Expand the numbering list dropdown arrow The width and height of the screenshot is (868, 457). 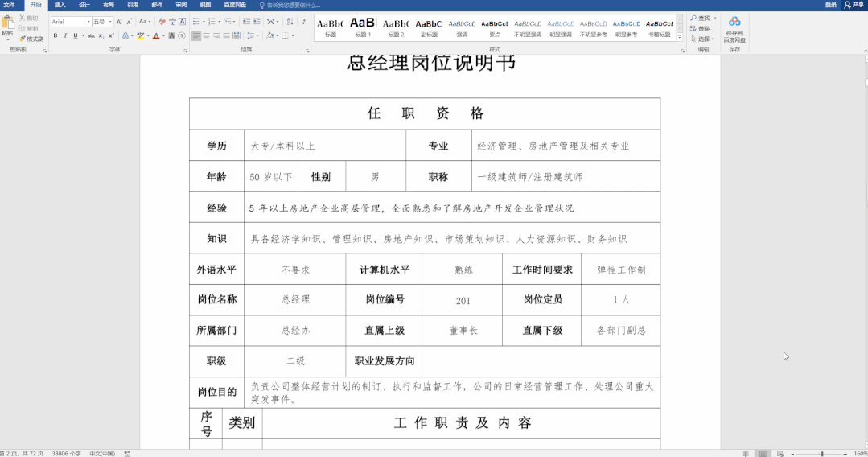[220, 22]
